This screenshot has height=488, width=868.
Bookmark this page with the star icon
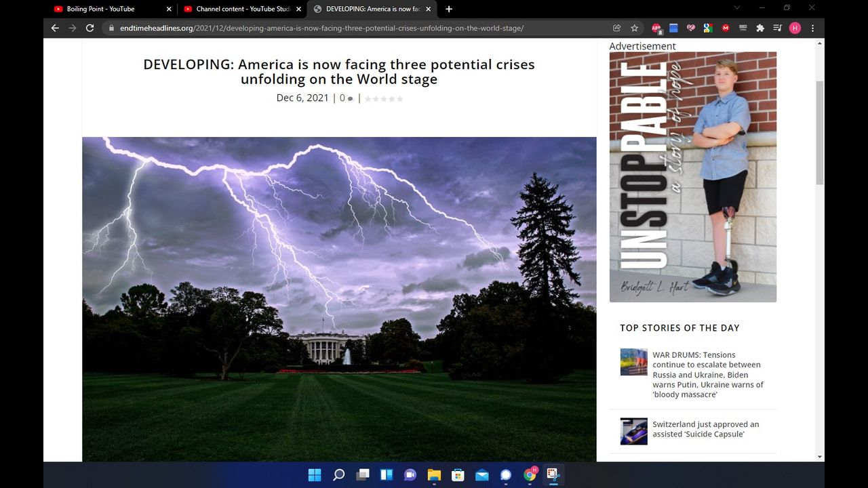pyautogui.click(x=634, y=28)
